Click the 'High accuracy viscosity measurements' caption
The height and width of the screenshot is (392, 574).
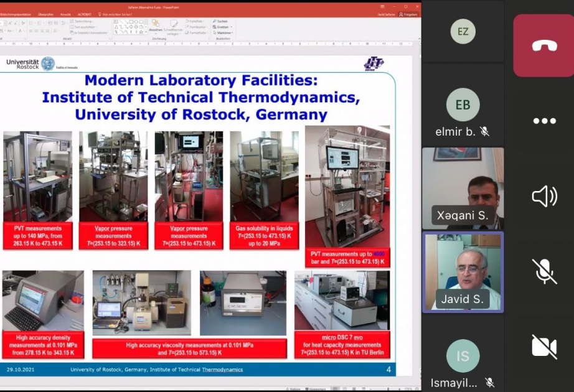pyautogui.click(x=190, y=349)
